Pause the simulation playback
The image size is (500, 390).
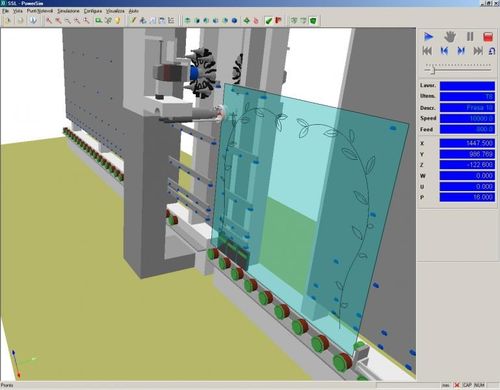470,36
